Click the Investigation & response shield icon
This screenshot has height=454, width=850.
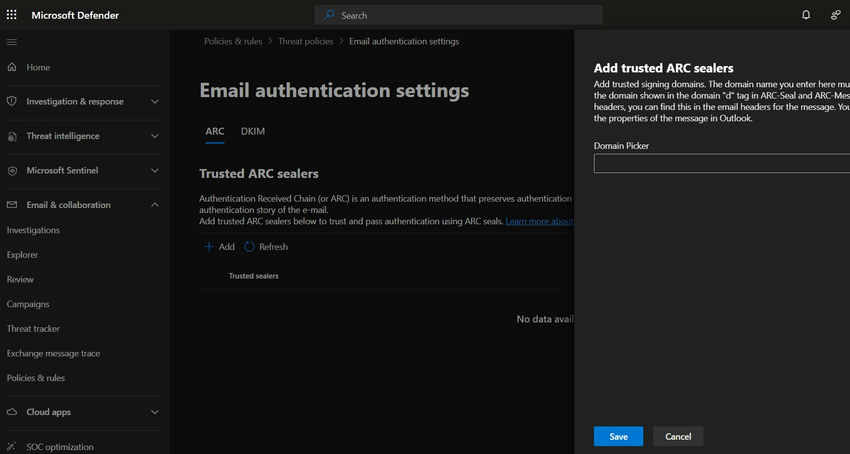point(12,101)
